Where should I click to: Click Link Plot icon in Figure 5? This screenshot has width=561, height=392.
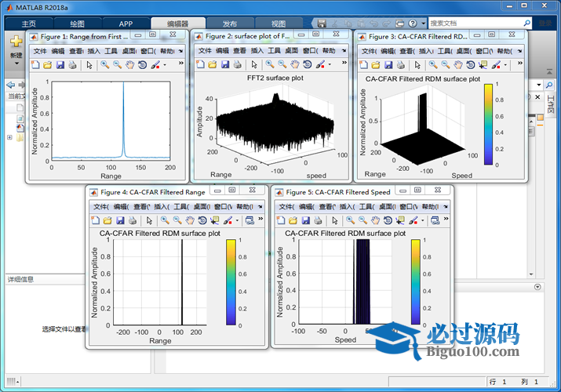(435, 220)
